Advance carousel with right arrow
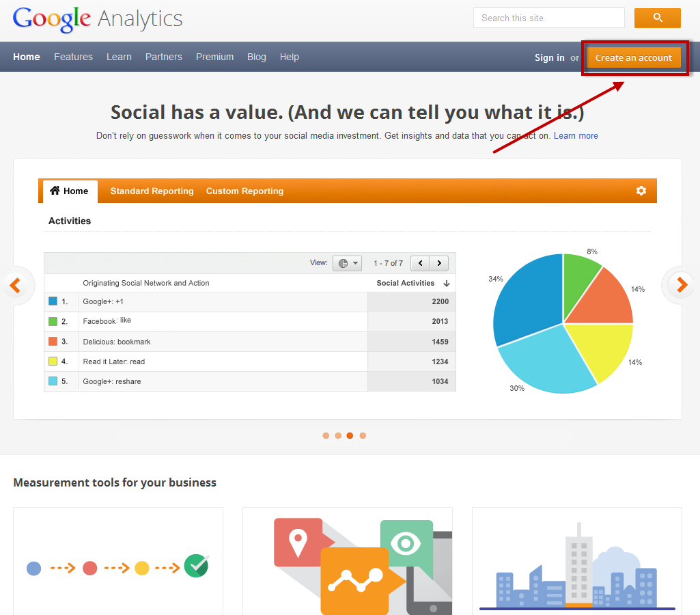700x615 pixels. tap(681, 284)
